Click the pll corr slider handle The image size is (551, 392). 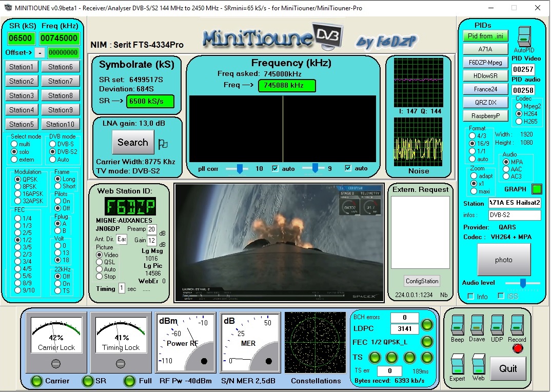(240, 168)
